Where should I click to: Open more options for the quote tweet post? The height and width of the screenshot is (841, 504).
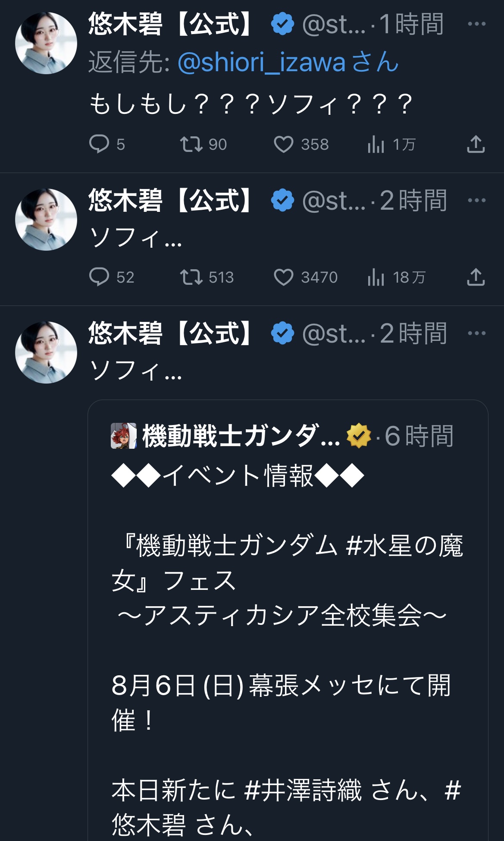coord(476,334)
